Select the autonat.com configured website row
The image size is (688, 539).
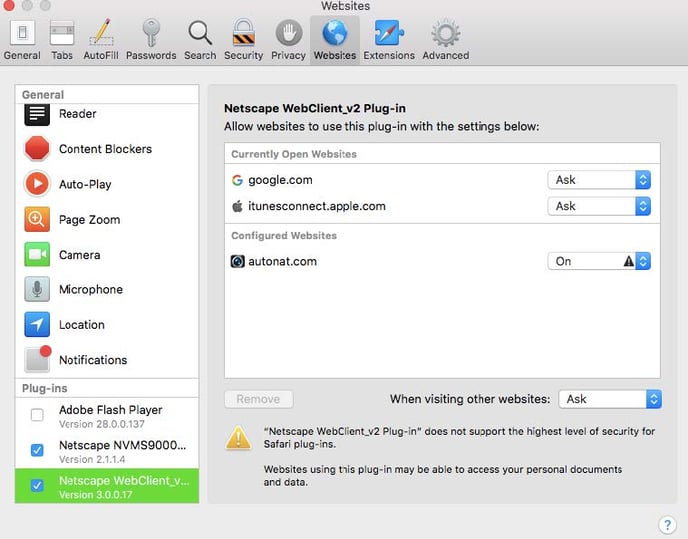380,261
